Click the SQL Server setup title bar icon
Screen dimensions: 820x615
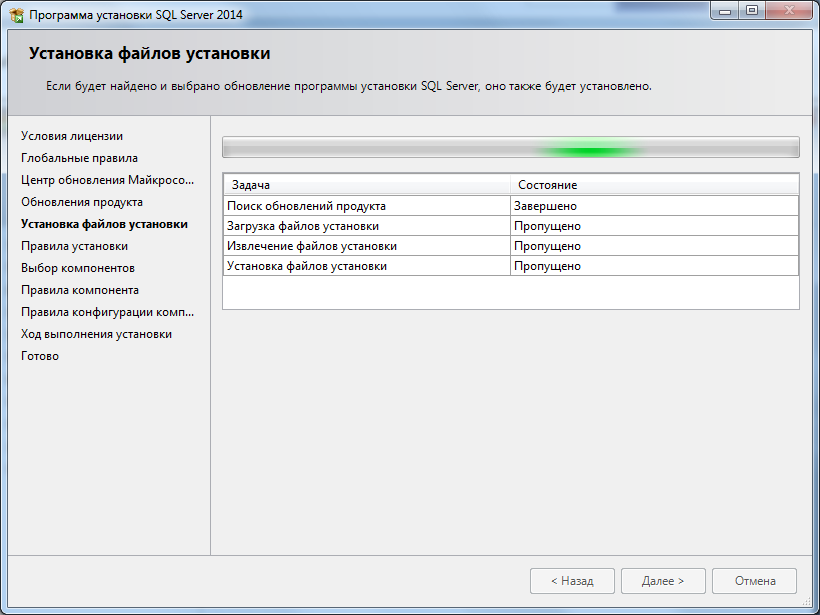[16, 15]
